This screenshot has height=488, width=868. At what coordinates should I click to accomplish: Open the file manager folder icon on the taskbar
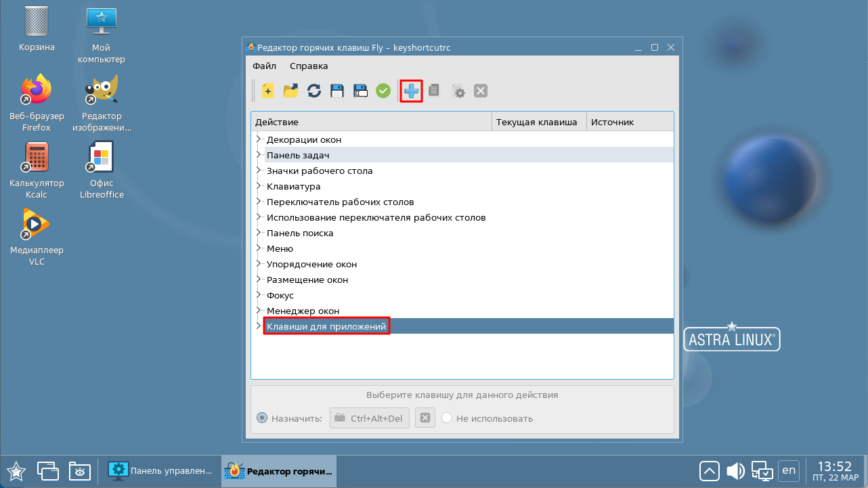coord(79,470)
